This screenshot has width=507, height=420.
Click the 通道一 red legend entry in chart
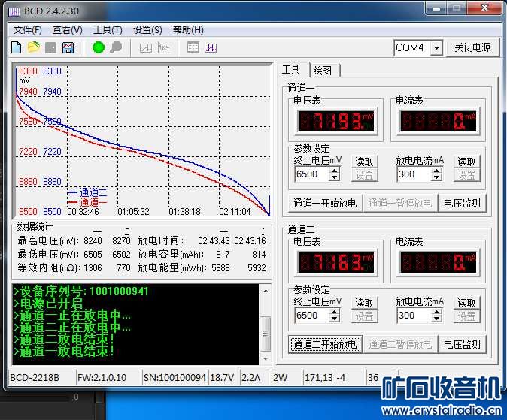tap(87, 203)
